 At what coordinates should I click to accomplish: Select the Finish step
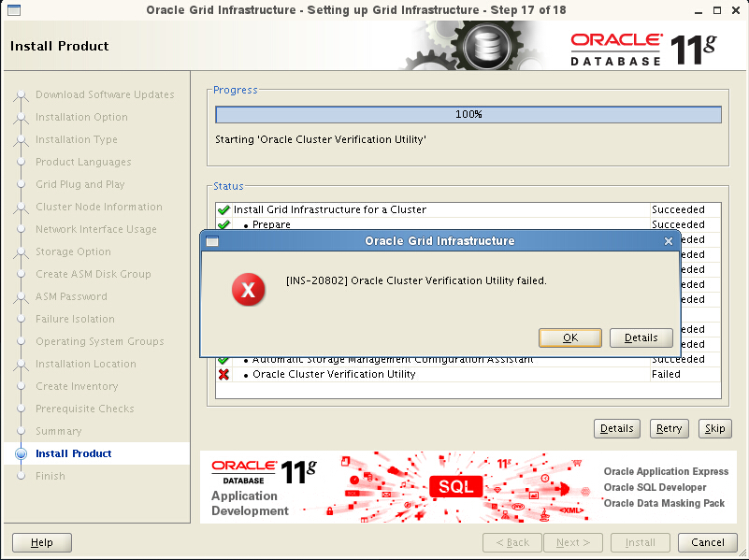(x=50, y=476)
